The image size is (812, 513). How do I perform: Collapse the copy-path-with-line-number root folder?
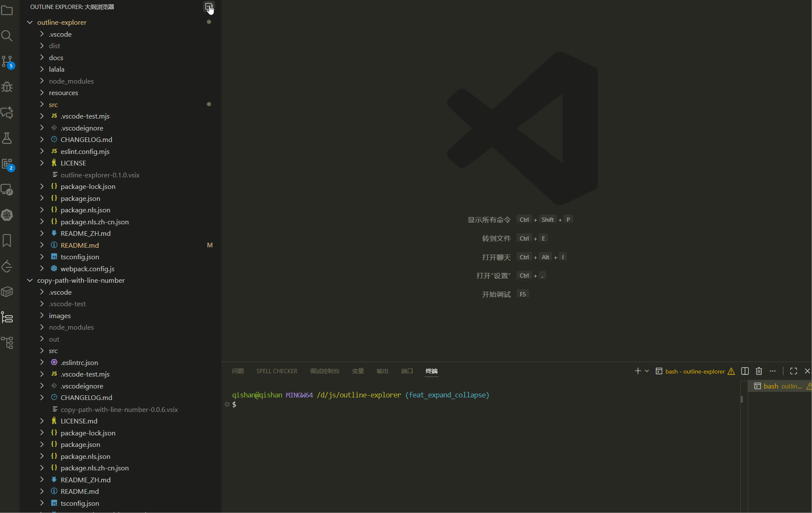30,280
